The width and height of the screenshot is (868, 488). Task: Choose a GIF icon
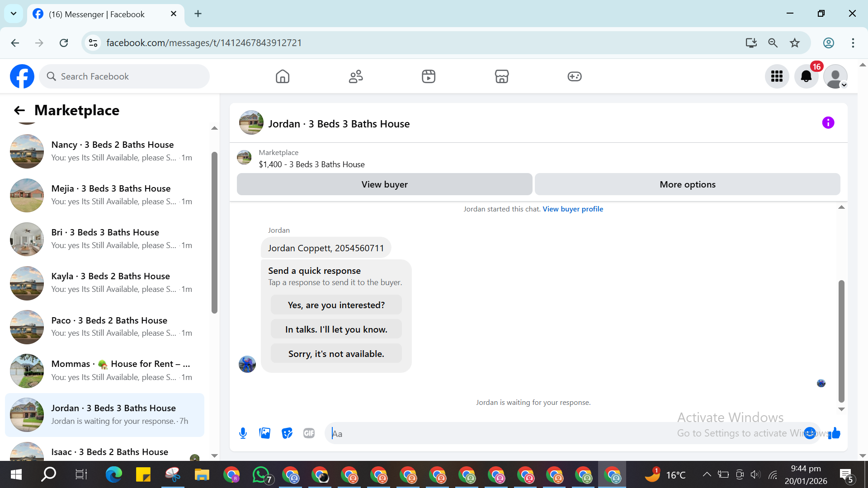point(309,433)
